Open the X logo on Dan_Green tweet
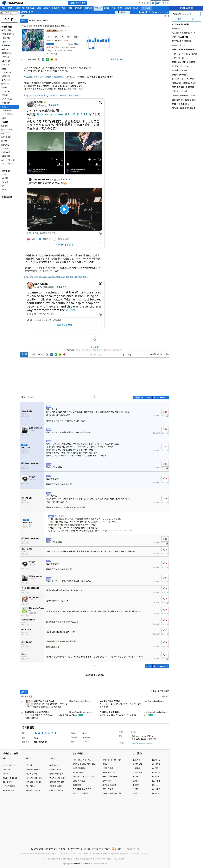This screenshot has height=868, width=203. pyautogui.click(x=100, y=284)
